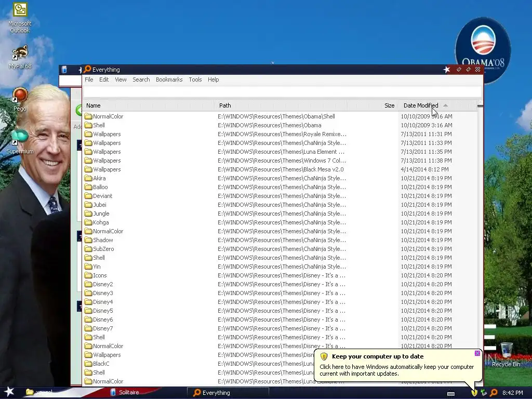Click the 8:42 PM clock
The height and width of the screenshot is (399, 532).
(x=512, y=393)
